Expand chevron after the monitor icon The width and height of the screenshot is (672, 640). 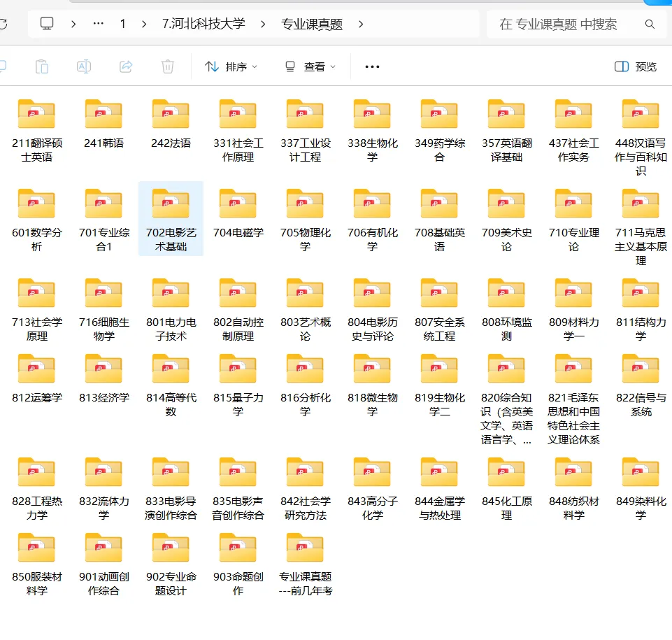(73, 24)
